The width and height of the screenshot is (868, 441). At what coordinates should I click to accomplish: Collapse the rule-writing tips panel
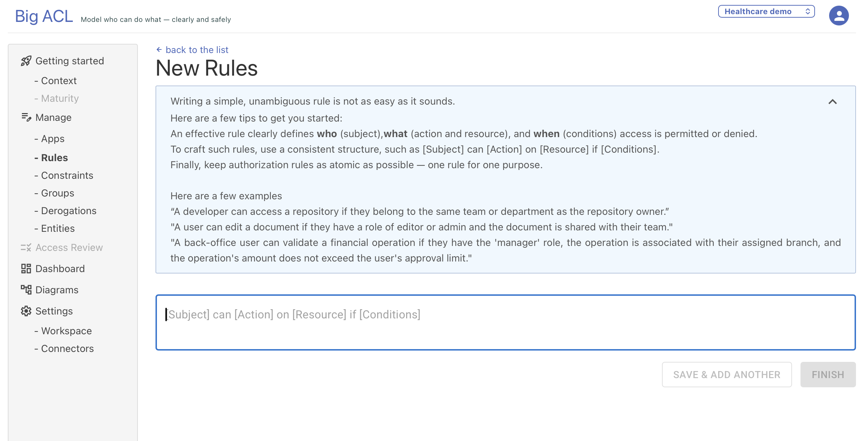pyautogui.click(x=832, y=102)
